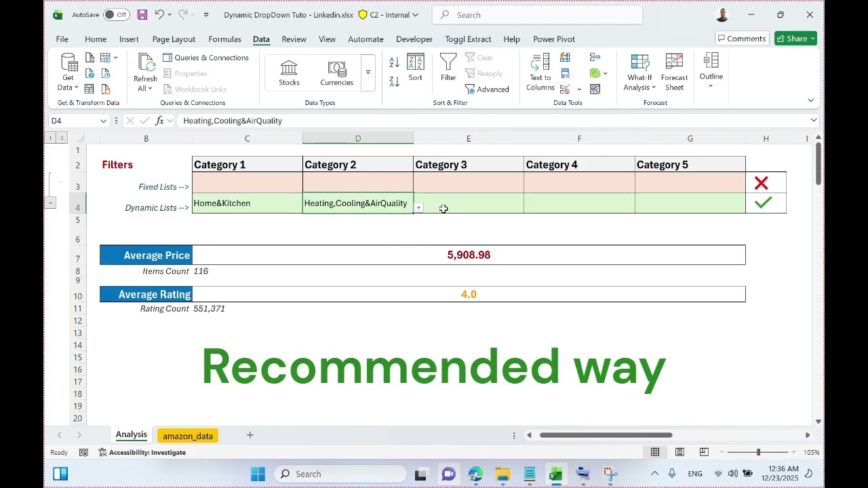This screenshot has width=868, height=488.
Task: Adjust the zoom slider handle
Action: [x=758, y=452]
